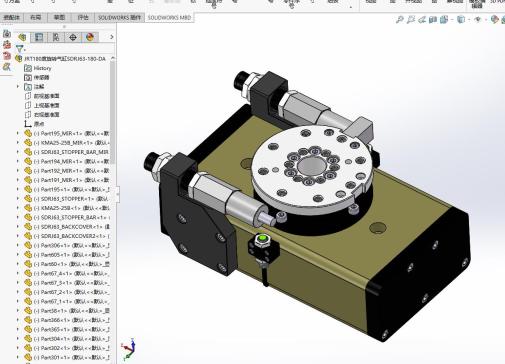Image resolution: width=505 pixels, height=364 pixels.
Task: Select the 上视基准面 plane item
Action: click(x=46, y=105)
